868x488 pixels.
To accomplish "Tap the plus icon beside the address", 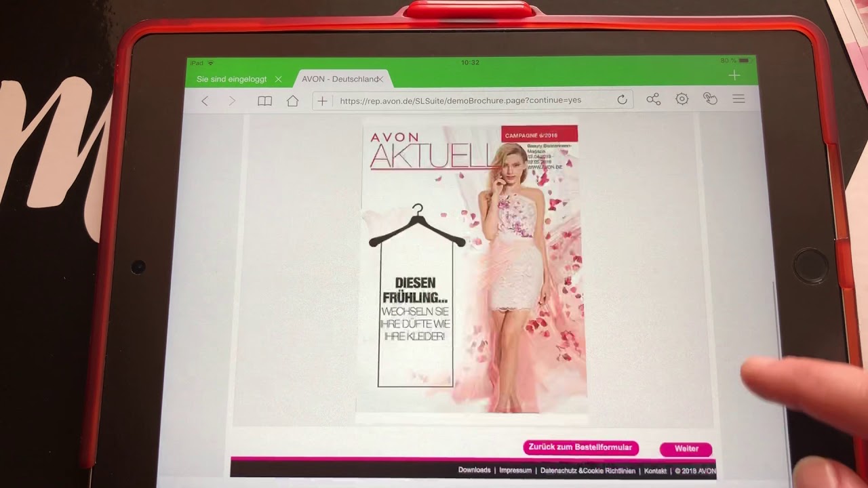I will click(x=323, y=100).
